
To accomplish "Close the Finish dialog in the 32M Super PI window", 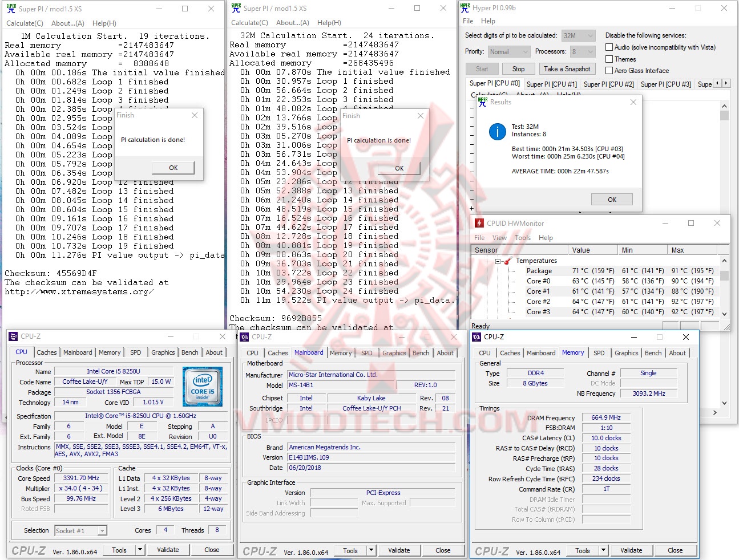I will tap(421, 115).
